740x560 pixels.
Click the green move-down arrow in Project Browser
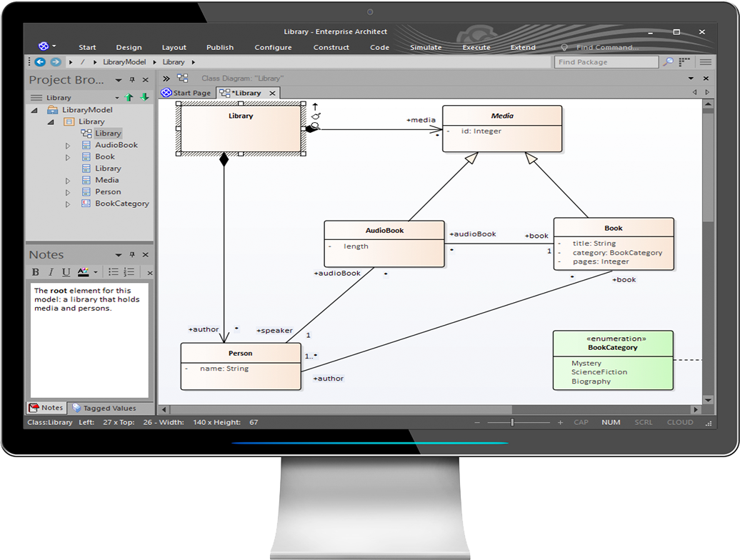click(x=144, y=97)
